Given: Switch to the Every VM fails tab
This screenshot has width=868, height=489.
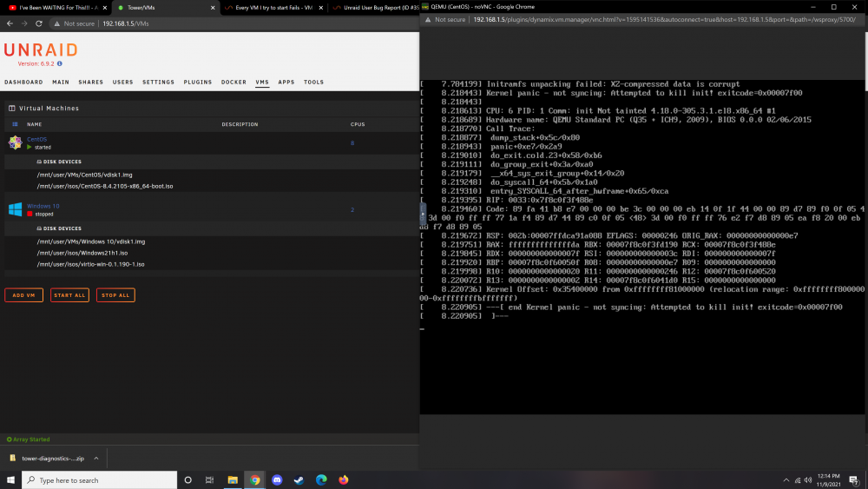Looking at the screenshot, I should 273,8.
